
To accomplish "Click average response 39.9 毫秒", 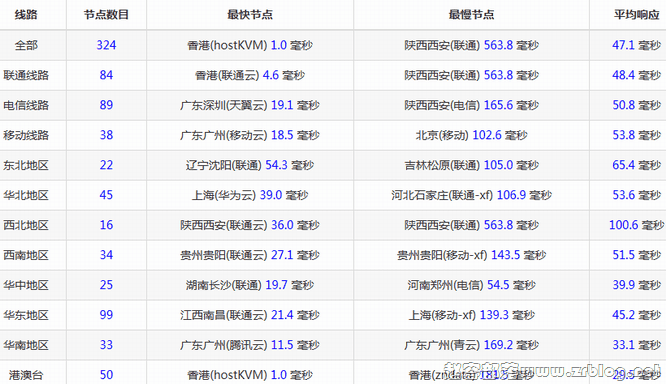I will pos(636,285).
